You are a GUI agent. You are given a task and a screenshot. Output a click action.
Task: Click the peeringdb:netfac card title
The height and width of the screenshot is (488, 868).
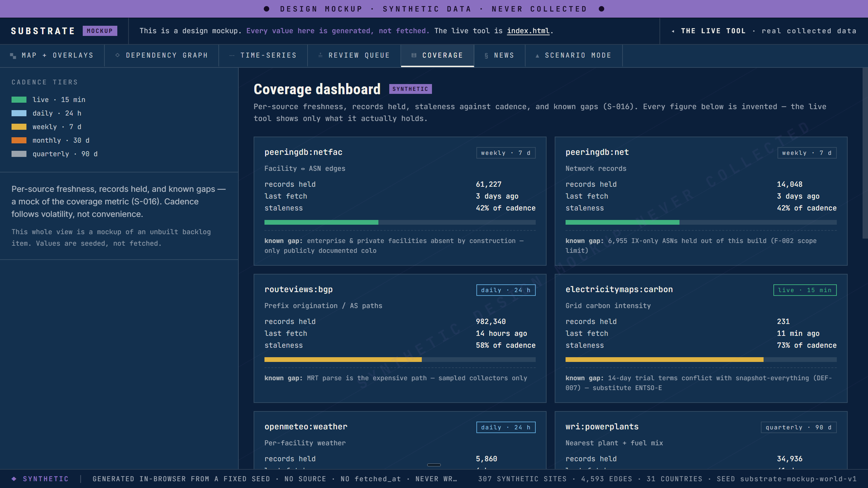[303, 152]
